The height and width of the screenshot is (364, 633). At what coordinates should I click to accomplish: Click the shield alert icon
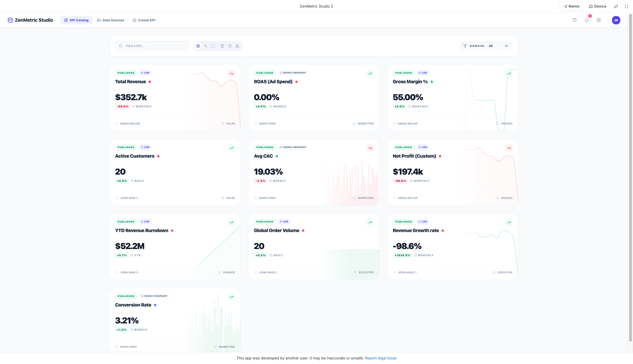point(230,46)
